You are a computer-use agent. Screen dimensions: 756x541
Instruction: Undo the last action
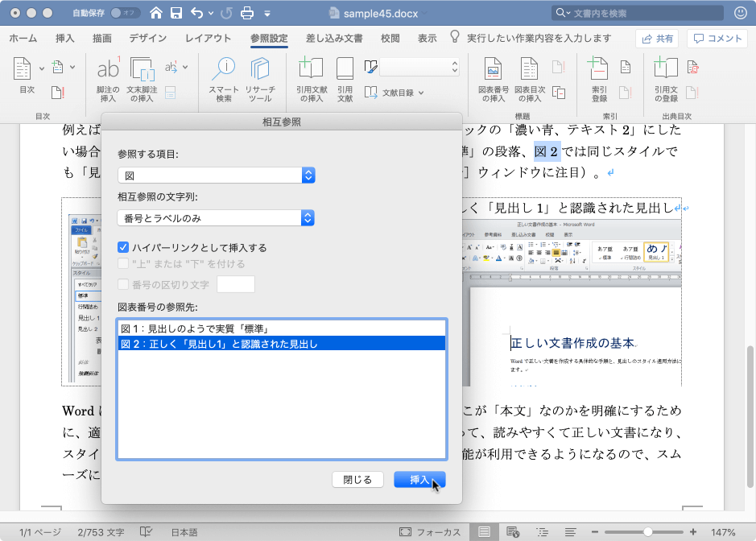[x=197, y=13]
